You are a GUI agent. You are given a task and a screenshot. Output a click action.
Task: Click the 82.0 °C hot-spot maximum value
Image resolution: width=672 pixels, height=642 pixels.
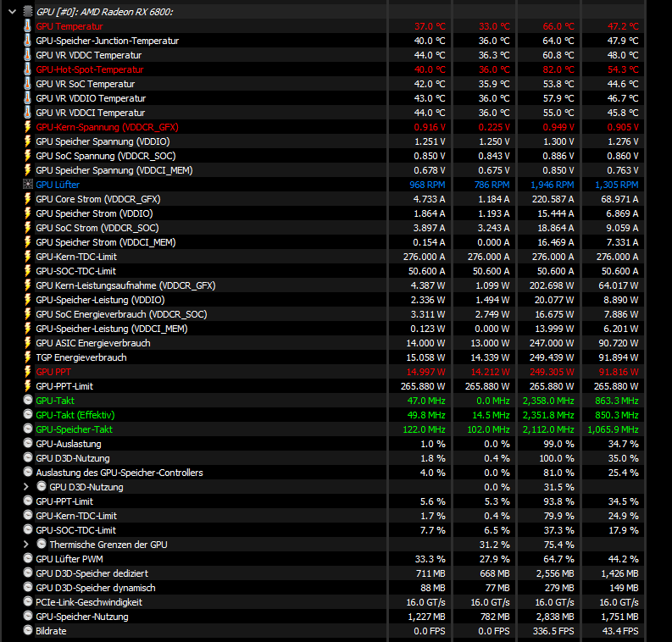558,69
